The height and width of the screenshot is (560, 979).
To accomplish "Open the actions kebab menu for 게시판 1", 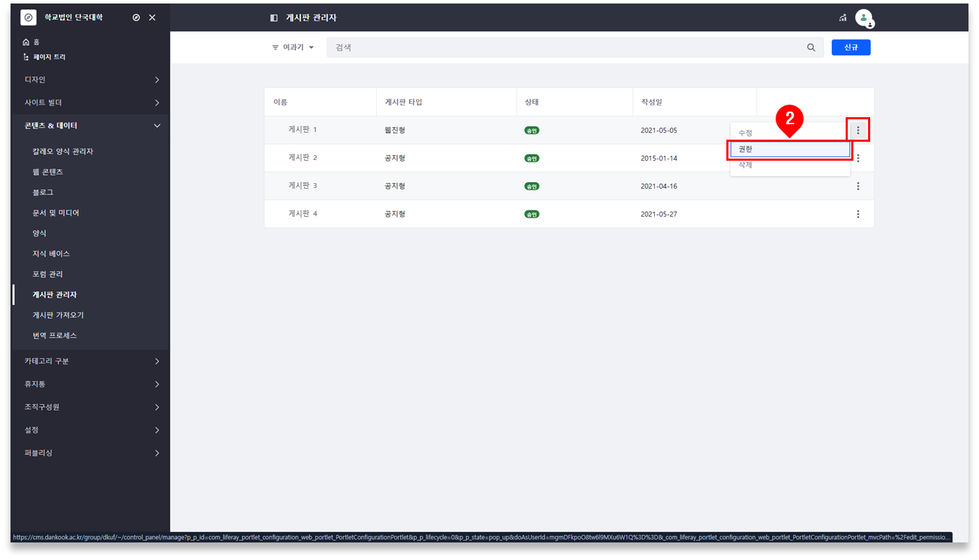I will click(x=858, y=130).
